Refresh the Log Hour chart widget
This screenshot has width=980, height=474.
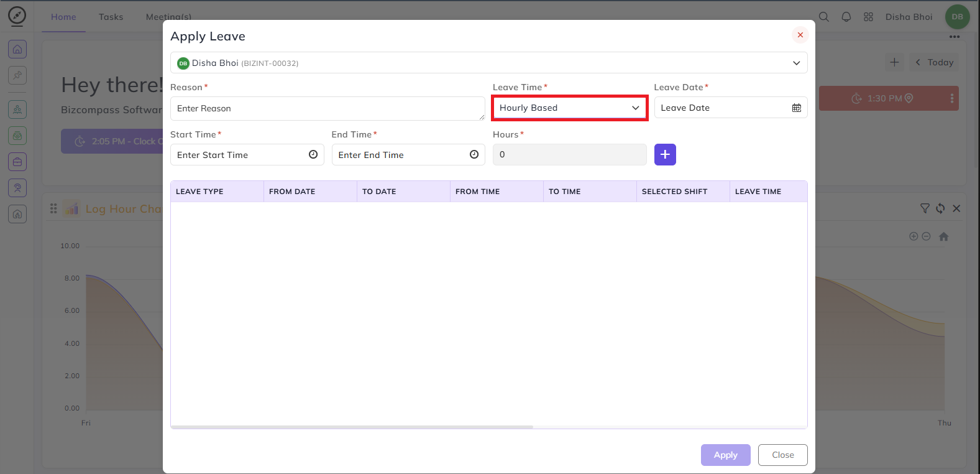940,208
